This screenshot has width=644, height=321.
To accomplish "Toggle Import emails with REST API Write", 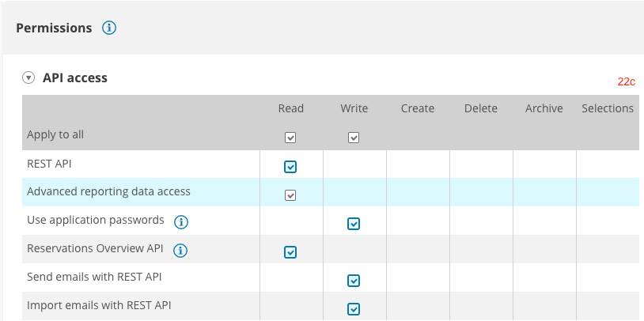I will (x=354, y=309).
